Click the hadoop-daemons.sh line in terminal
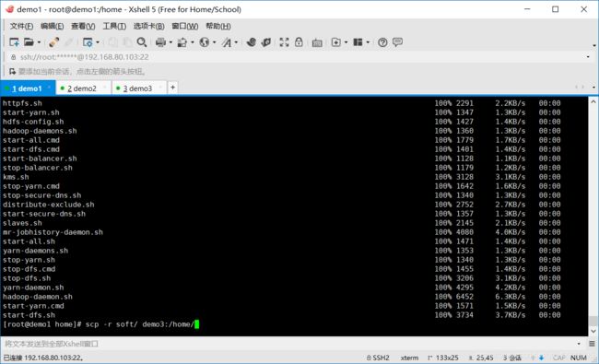 [x=40, y=131]
